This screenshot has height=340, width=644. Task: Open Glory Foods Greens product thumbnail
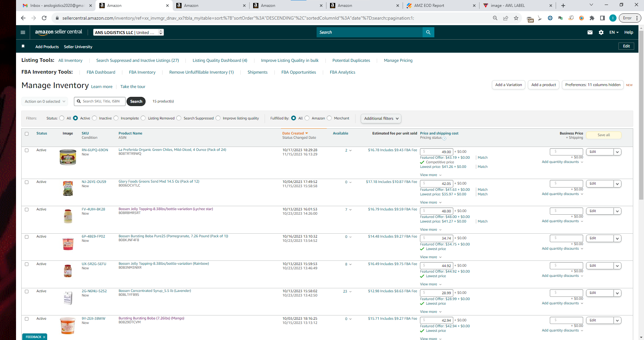(x=68, y=188)
